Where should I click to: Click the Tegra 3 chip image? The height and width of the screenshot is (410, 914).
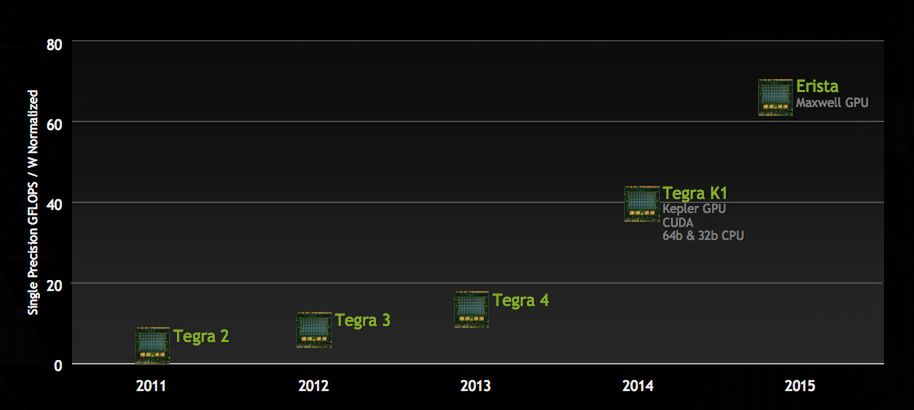click(x=314, y=330)
